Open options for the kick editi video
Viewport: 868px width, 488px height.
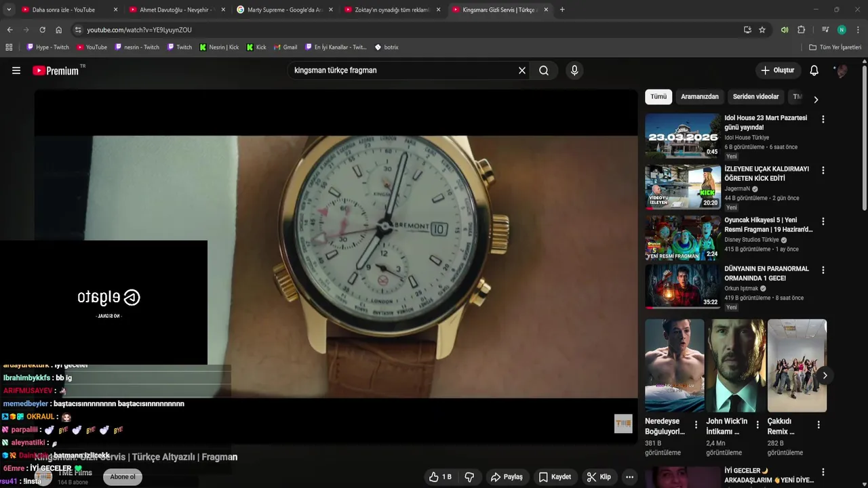point(823,171)
